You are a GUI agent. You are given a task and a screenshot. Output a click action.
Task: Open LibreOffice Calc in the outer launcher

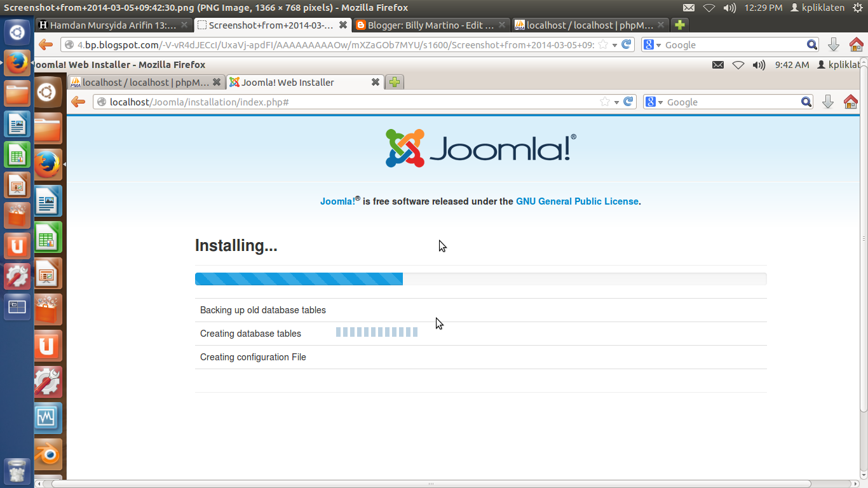point(17,154)
